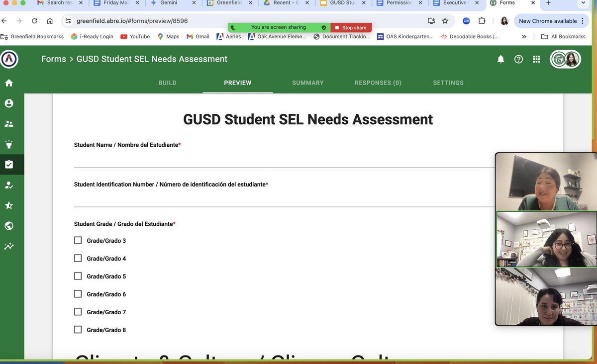Select the Home icon in the sidebar
Screen dimensions: 597x364
click(9, 83)
